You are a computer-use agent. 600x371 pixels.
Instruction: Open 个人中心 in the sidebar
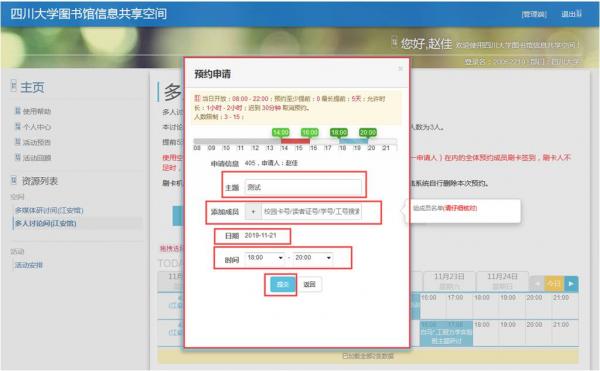(36, 127)
